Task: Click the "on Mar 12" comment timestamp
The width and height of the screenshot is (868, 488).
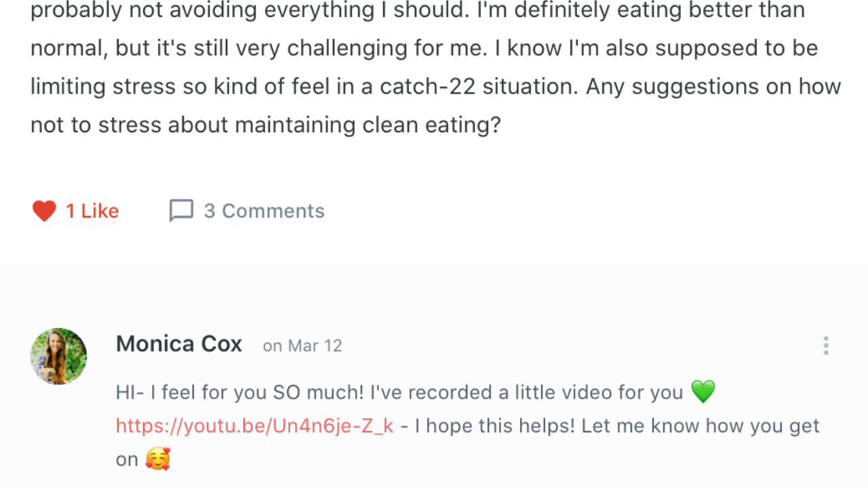Action: pos(302,346)
